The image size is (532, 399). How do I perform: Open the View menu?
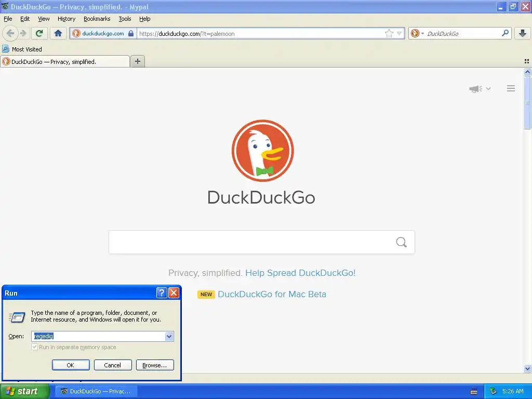point(44,19)
